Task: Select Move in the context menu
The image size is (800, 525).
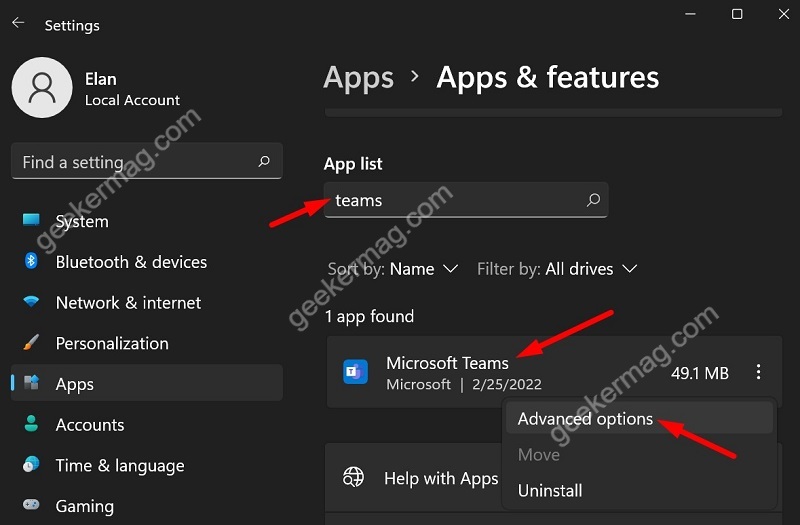Action: tap(639, 454)
